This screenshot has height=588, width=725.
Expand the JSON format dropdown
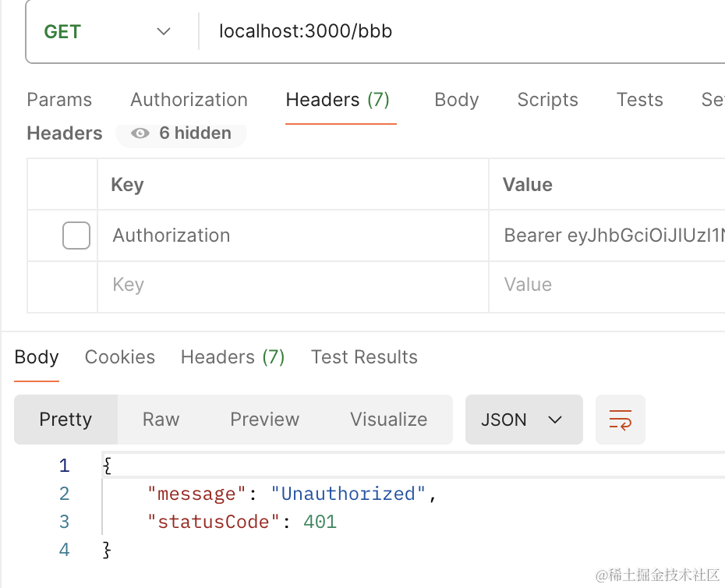point(523,420)
